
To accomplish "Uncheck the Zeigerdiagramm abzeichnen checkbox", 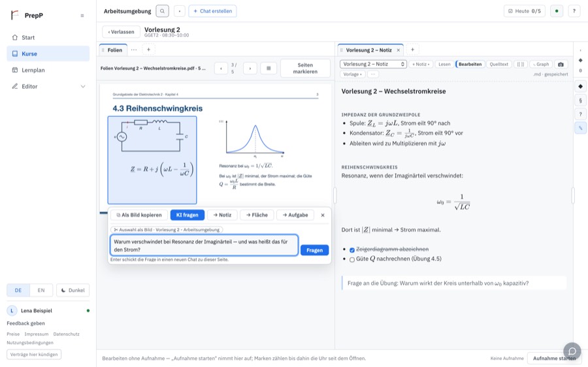I will [351, 250].
